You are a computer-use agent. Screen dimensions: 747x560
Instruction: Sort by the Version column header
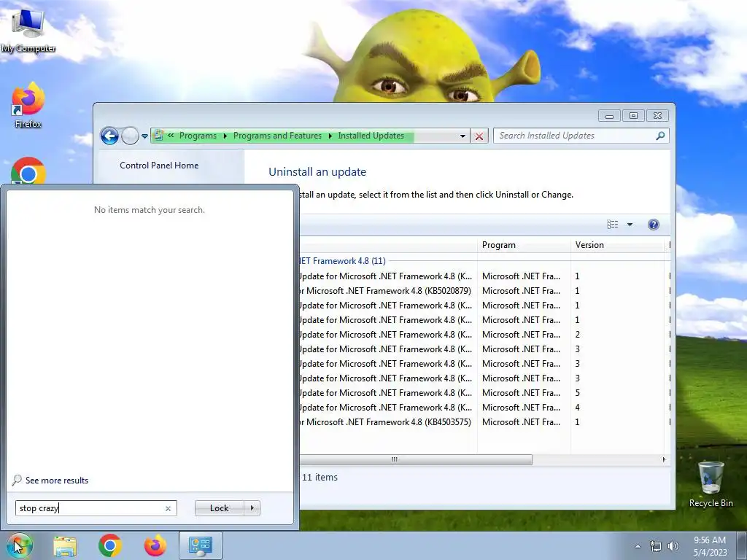click(617, 245)
